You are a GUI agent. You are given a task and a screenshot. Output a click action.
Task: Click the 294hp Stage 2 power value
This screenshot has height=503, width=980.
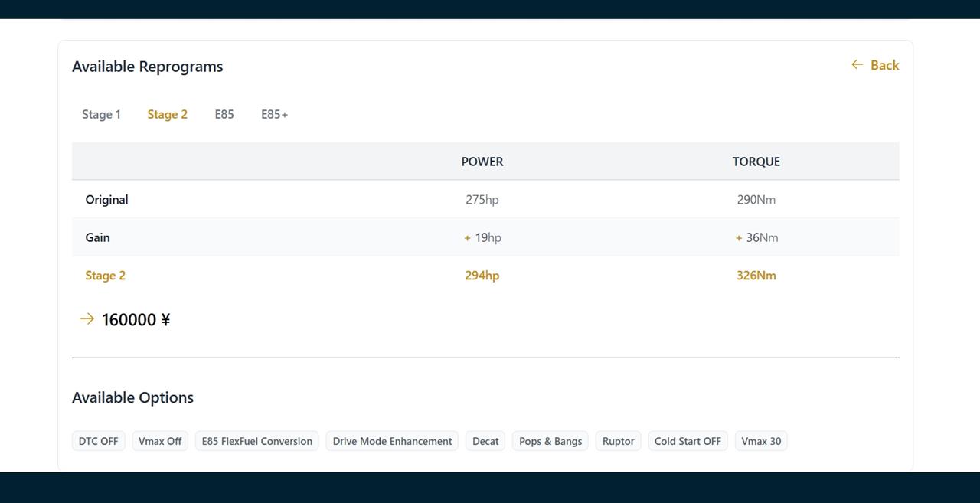[x=482, y=276]
